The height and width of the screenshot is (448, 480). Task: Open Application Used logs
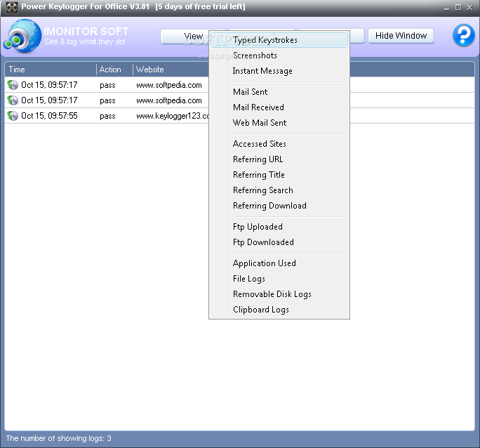coord(279,263)
